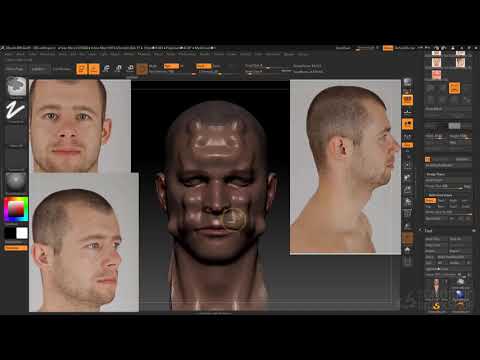Open the empty alpha slot on left shelf

click(16, 134)
